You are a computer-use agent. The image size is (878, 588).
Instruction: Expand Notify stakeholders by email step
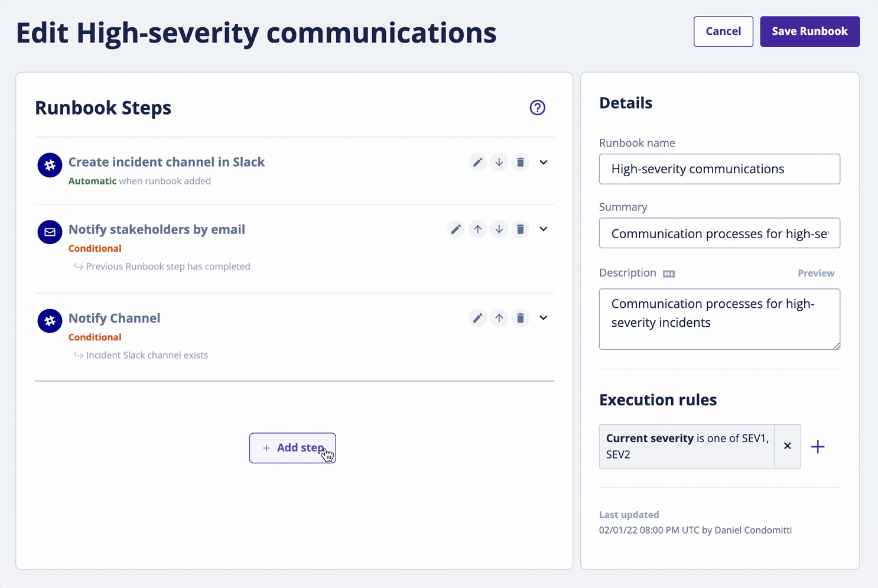544,229
